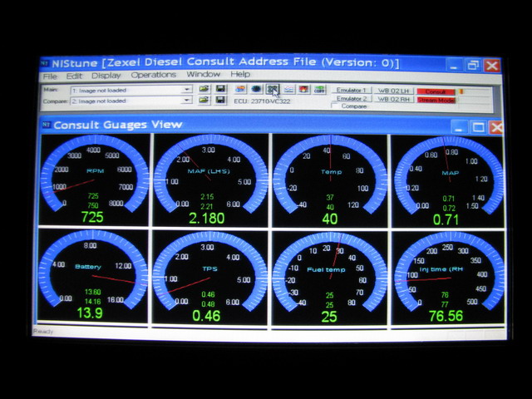Toggle the Consult gauges view toolbar icon

(273, 89)
